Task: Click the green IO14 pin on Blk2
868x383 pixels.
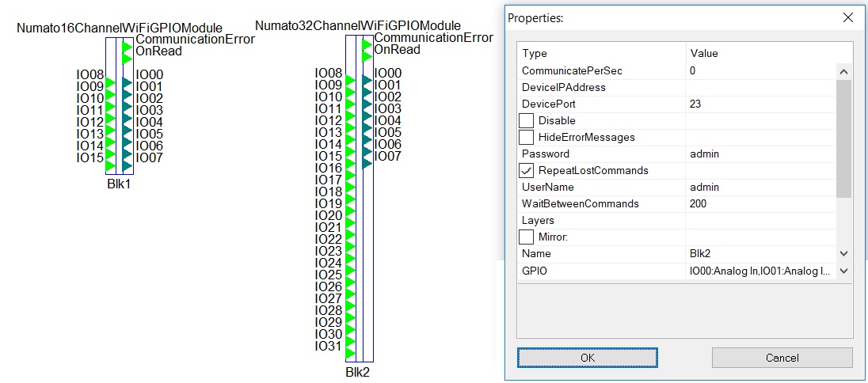Action: click(350, 151)
